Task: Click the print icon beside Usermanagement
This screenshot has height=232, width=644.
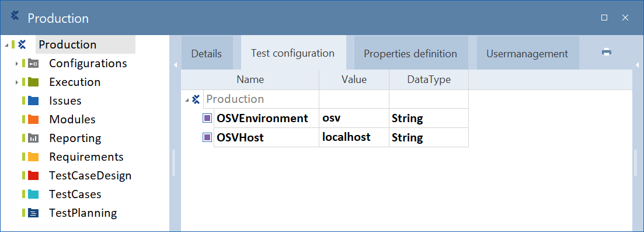Action: pos(606,52)
